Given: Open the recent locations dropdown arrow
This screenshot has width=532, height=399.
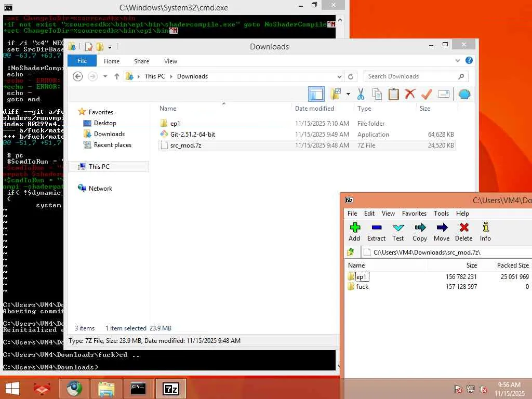Looking at the screenshot, I should pyautogui.click(x=105, y=76).
